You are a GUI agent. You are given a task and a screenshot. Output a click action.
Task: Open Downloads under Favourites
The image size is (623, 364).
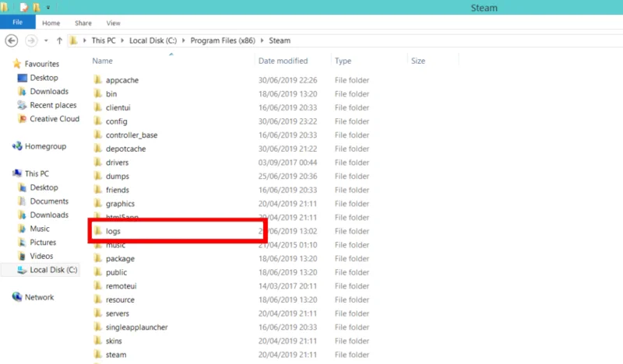49,91
